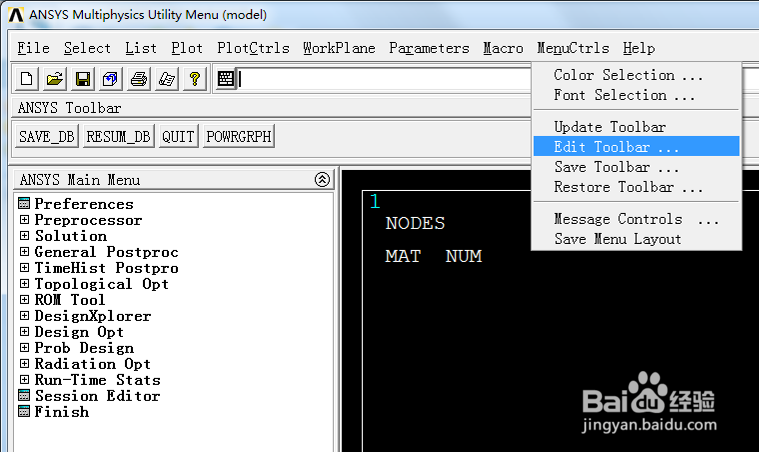
Task: Click the SAVE_DB toolbar button
Action: tap(46, 136)
